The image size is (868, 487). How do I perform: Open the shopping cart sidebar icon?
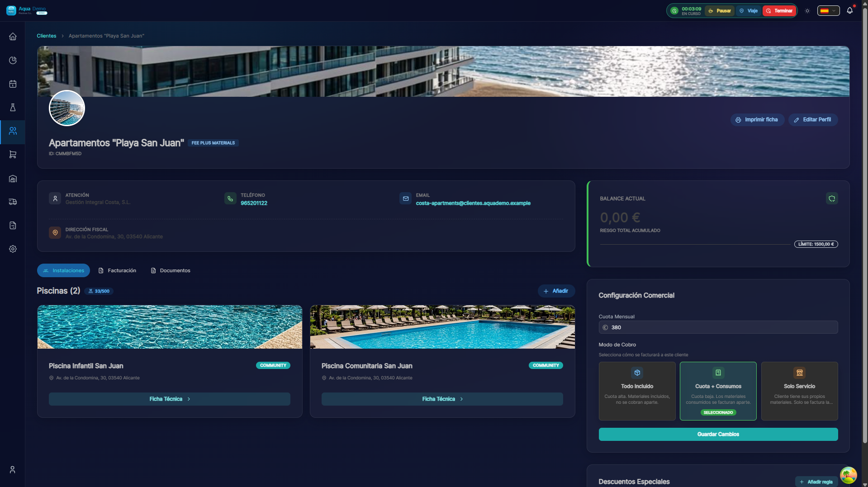pyautogui.click(x=13, y=155)
